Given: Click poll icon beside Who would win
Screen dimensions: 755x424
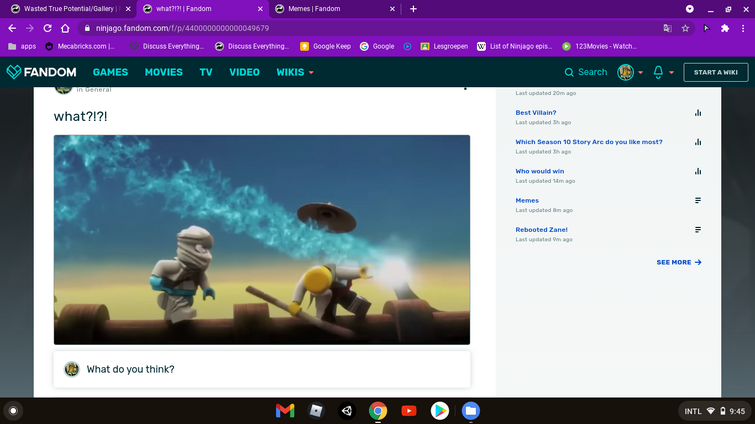Looking at the screenshot, I should (x=698, y=171).
